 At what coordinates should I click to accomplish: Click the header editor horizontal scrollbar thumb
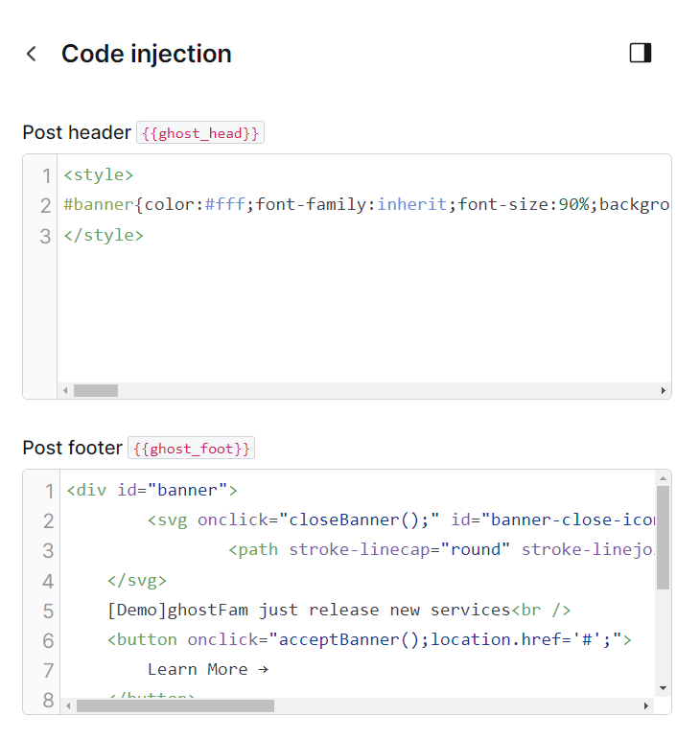(x=96, y=391)
